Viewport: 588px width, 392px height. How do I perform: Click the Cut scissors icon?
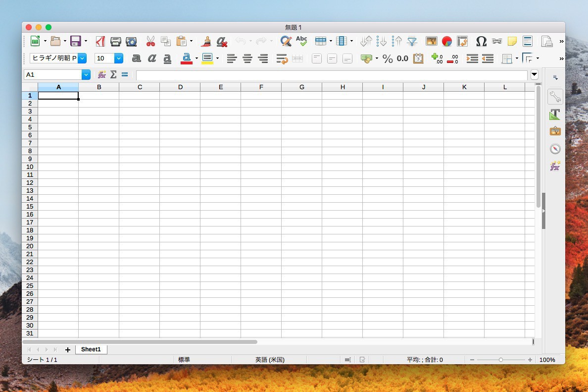tap(151, 41)
